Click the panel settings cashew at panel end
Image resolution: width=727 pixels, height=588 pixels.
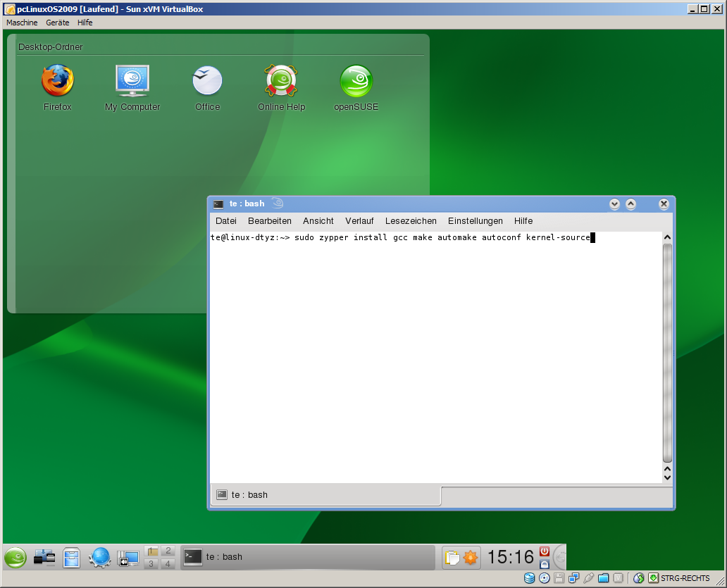pos(561,557)
